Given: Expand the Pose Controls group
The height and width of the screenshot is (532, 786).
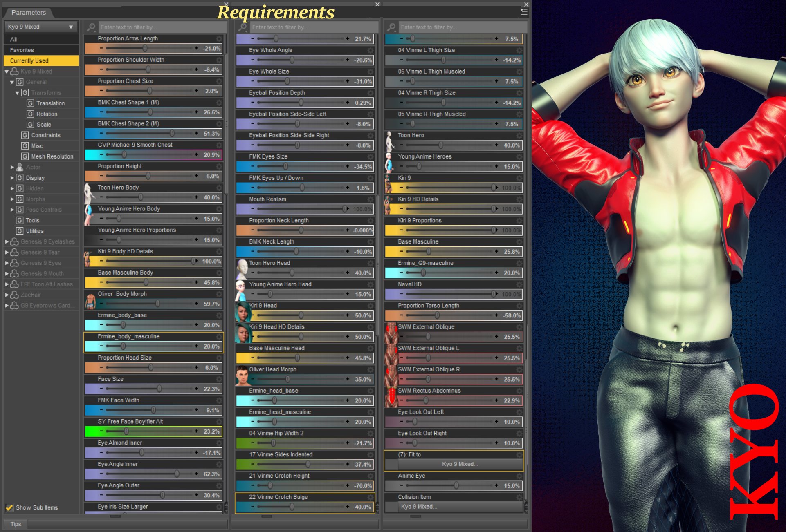Looking at the screenshot, I should (12, 210).
